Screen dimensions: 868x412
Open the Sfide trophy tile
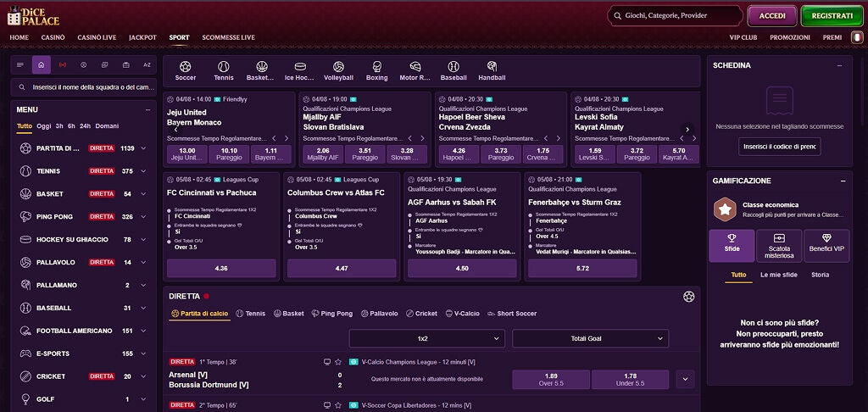[x=732, y=245]
